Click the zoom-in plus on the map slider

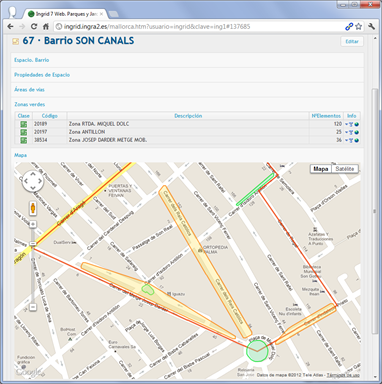[33, 224]
